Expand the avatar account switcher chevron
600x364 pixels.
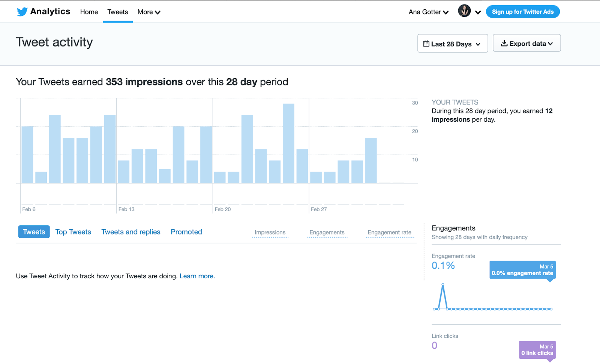[478, 12]
